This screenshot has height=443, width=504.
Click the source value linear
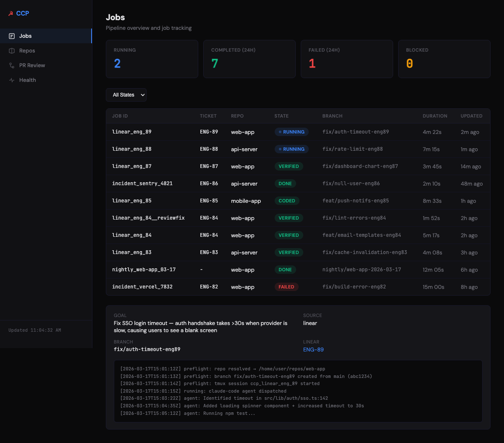[310, 323]
